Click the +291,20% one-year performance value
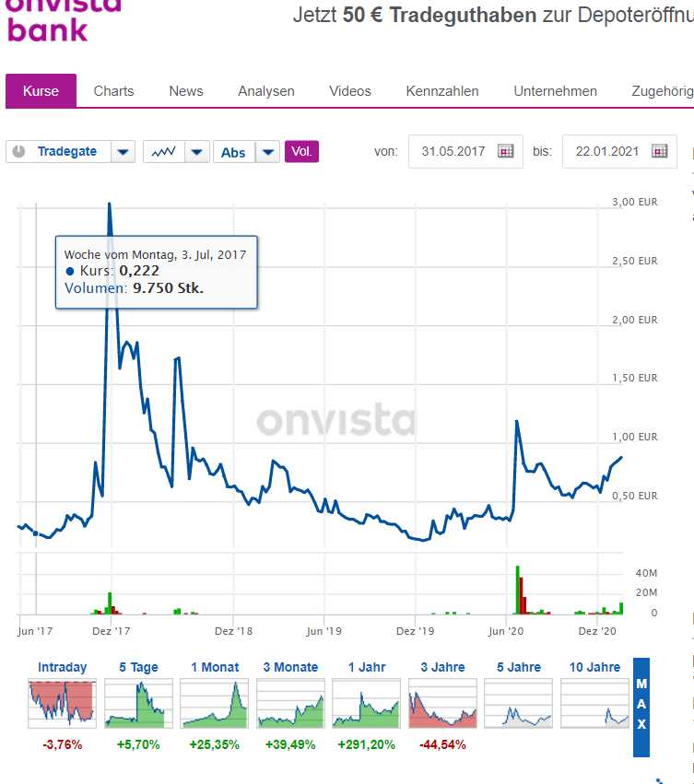The height and width of the screenshot is (784, 694). point(367,744)
